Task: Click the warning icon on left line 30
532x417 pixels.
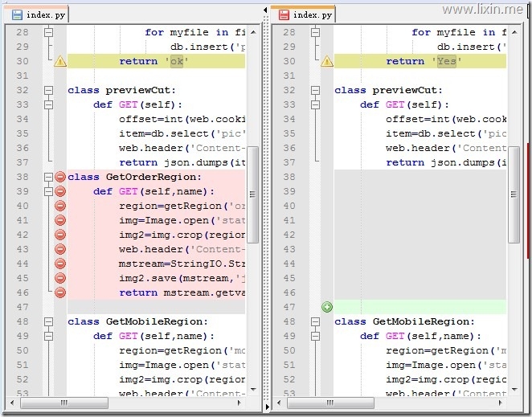Action: (x=60, y=61)
